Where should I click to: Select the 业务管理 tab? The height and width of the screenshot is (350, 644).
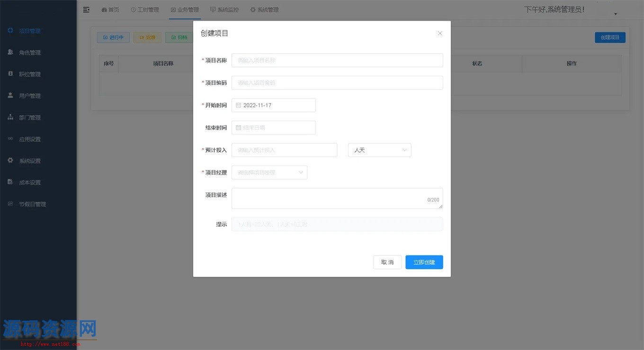point(185,9)
